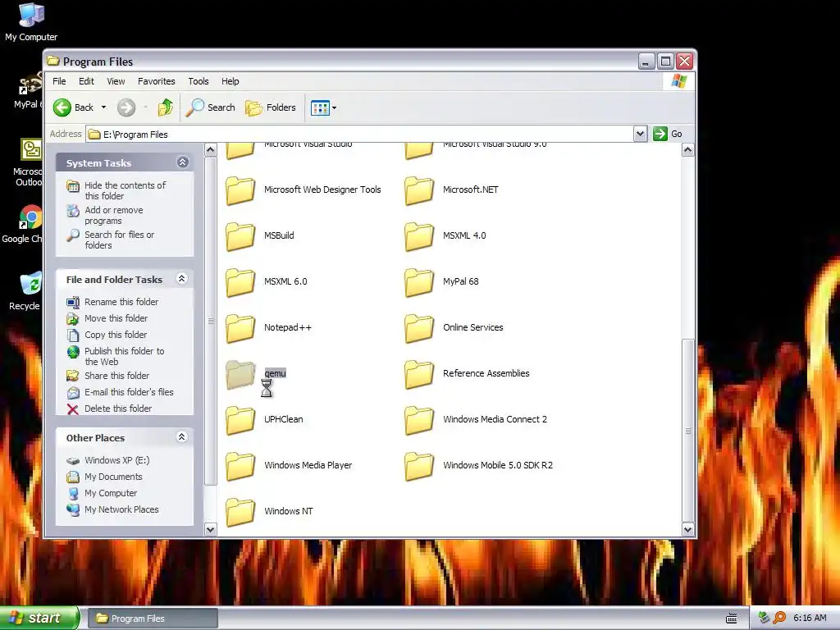
Task: Click Search for files or folders link
Action: click(119, 240)
